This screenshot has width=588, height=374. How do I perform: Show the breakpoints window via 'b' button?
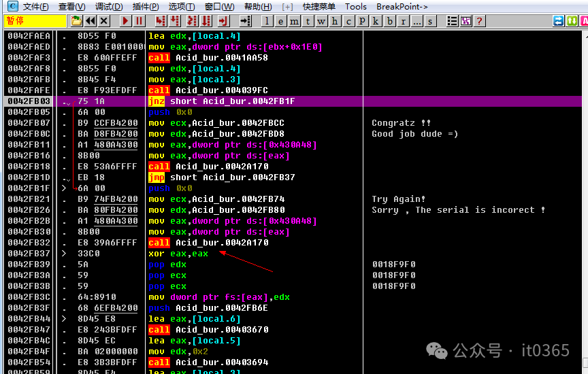[389, 21]
